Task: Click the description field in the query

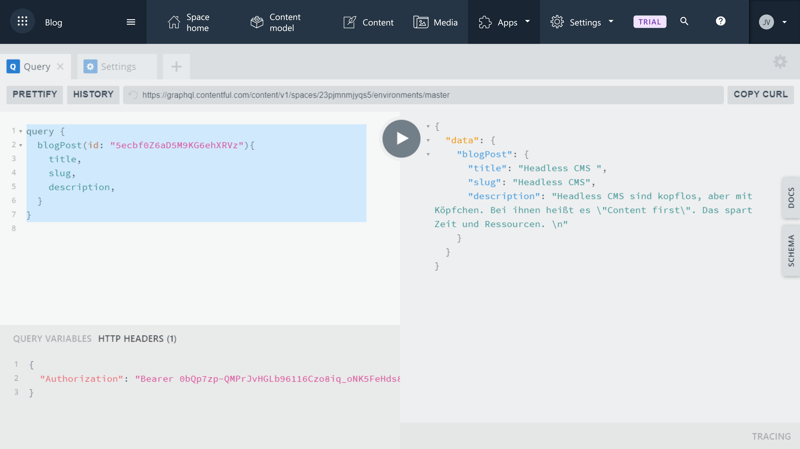Action: pos(79,187)
